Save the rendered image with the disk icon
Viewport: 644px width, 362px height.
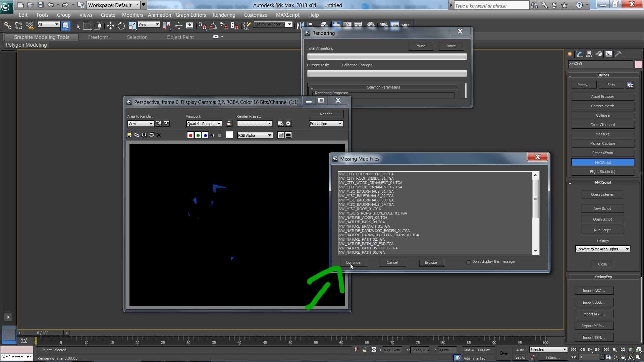[x=129, y=135]
